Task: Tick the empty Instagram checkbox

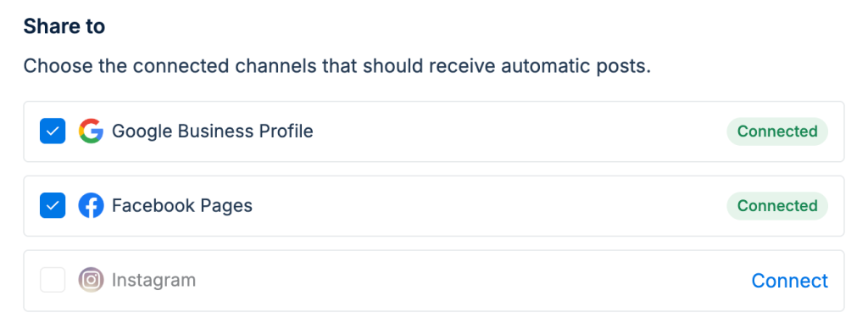Action: pos(53,280)
